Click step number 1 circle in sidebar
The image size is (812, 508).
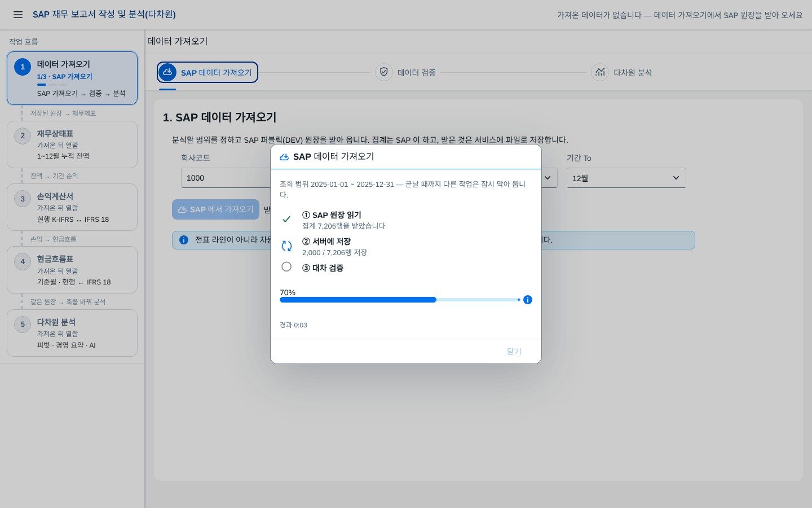coord(23,67)
